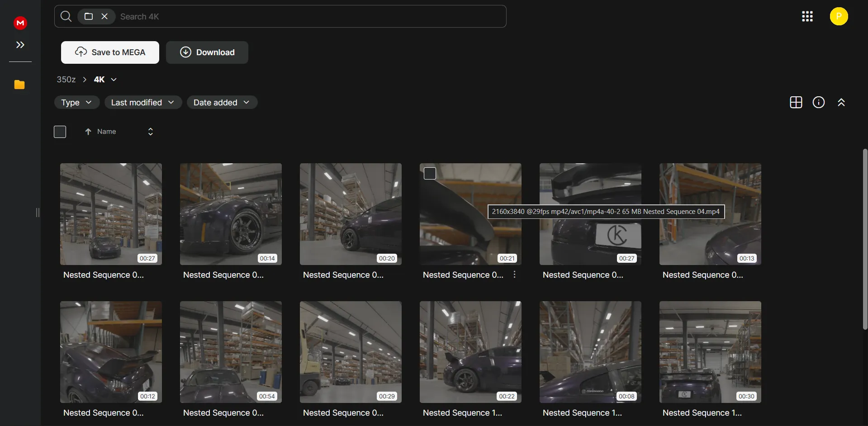Expand the sidebar with double-arrow icon

(x=20, y=45)
